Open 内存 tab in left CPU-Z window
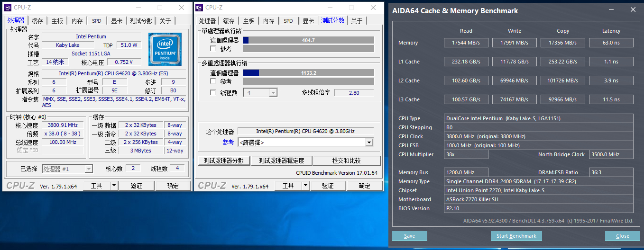 [x=77, y=21]
